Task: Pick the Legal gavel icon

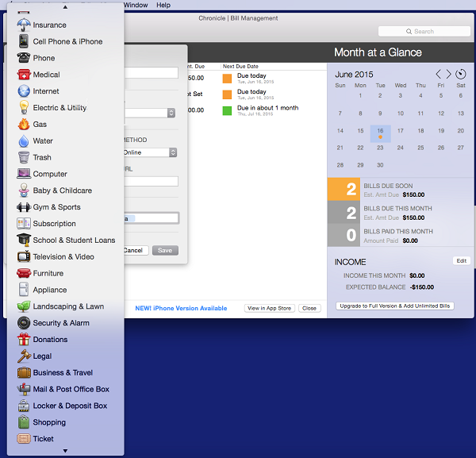Action: 24,356
